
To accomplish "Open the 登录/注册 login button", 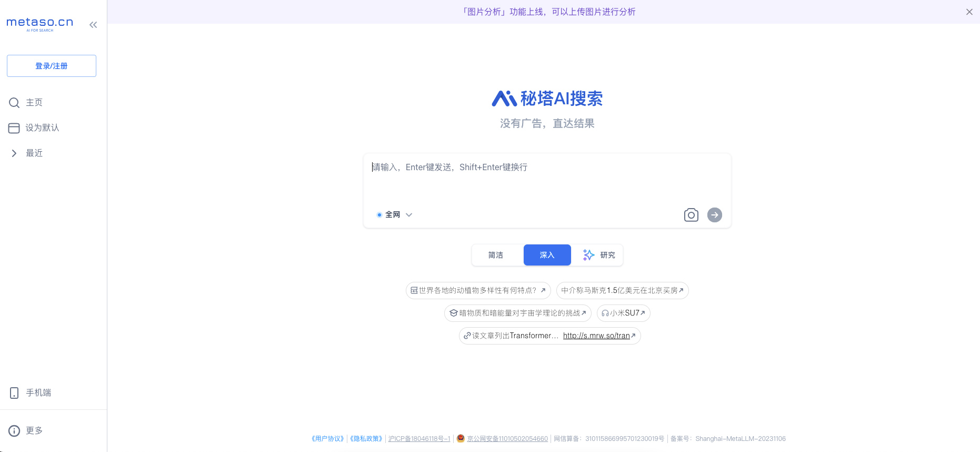I will point(52,66).
